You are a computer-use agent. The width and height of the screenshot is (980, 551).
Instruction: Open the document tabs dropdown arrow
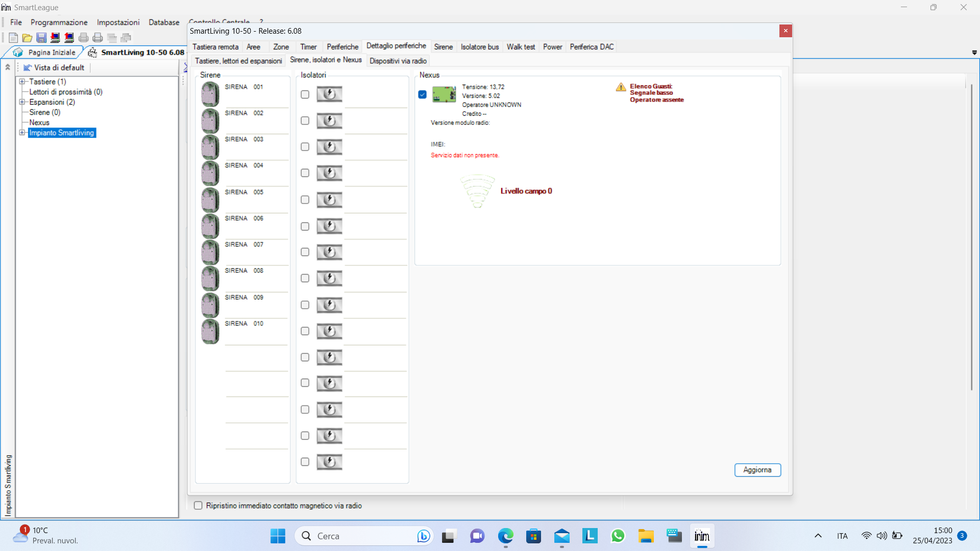click(974, 53)
